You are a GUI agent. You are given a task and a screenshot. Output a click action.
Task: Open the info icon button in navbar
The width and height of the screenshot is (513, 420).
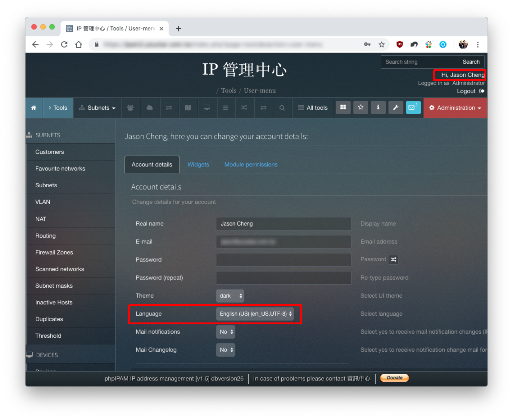click(378, 107)
